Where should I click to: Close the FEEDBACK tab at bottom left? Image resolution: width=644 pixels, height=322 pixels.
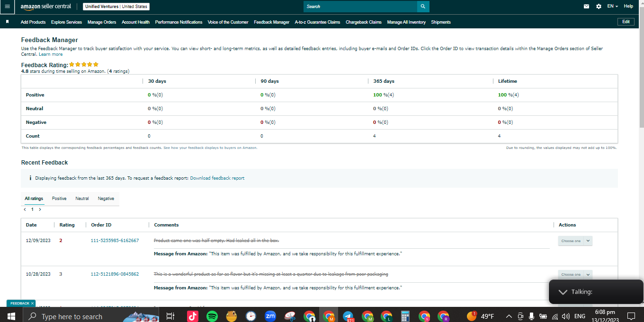[x=32, y=303]
